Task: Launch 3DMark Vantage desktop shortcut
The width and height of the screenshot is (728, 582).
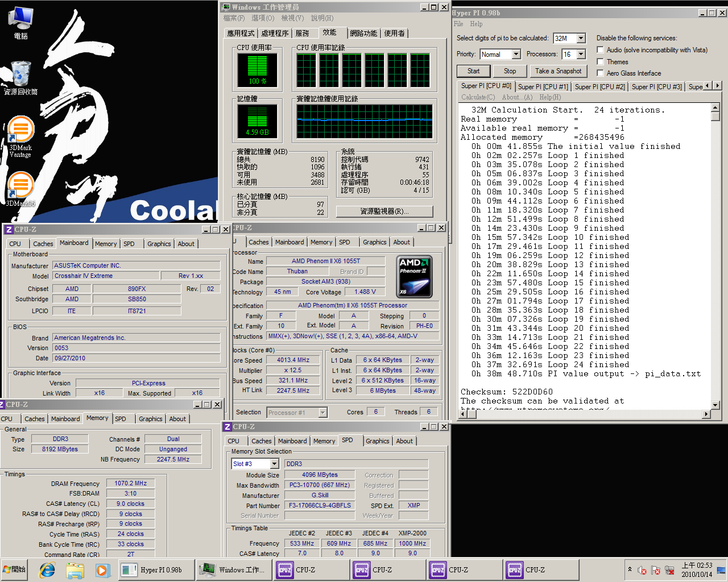Action: (20, 136)
